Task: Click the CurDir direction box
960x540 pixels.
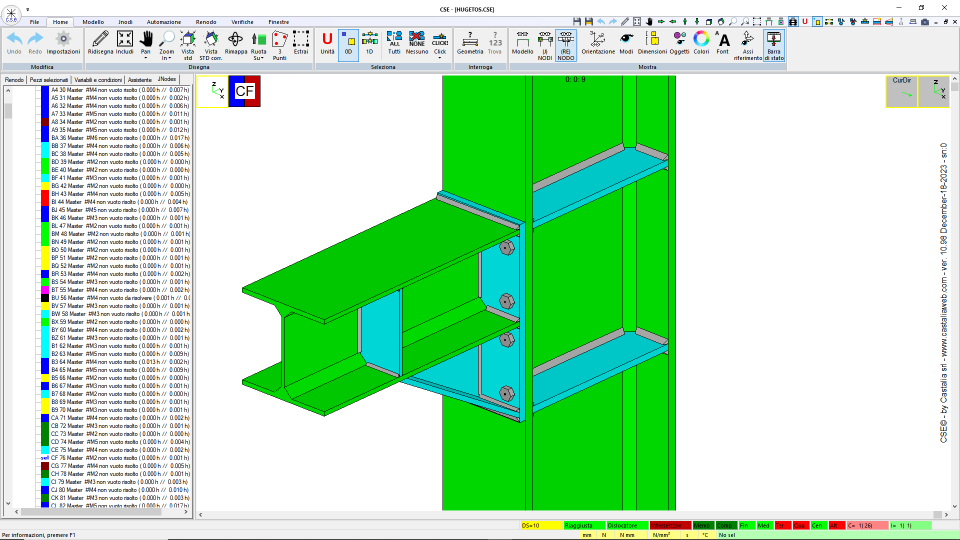Action: 902,91
